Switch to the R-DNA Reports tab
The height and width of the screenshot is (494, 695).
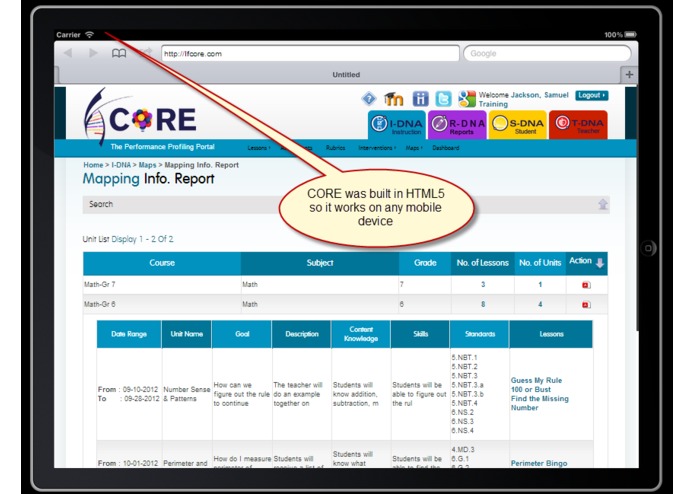457,125
